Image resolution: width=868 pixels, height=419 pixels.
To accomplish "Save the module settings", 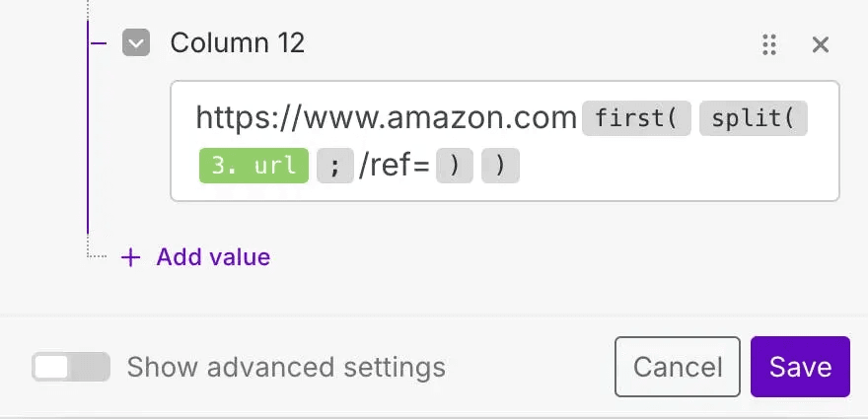I will (800, 367).
